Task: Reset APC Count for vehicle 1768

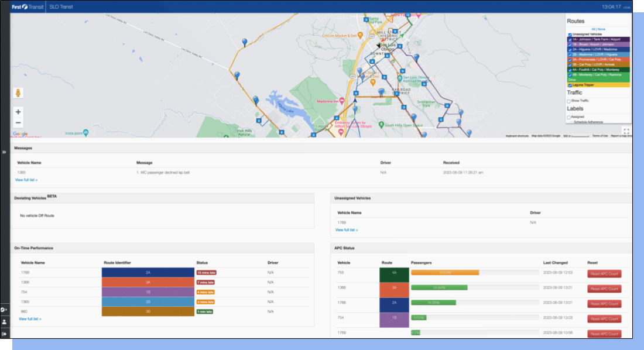Action: pyautogui.click(x=604, y=304)
